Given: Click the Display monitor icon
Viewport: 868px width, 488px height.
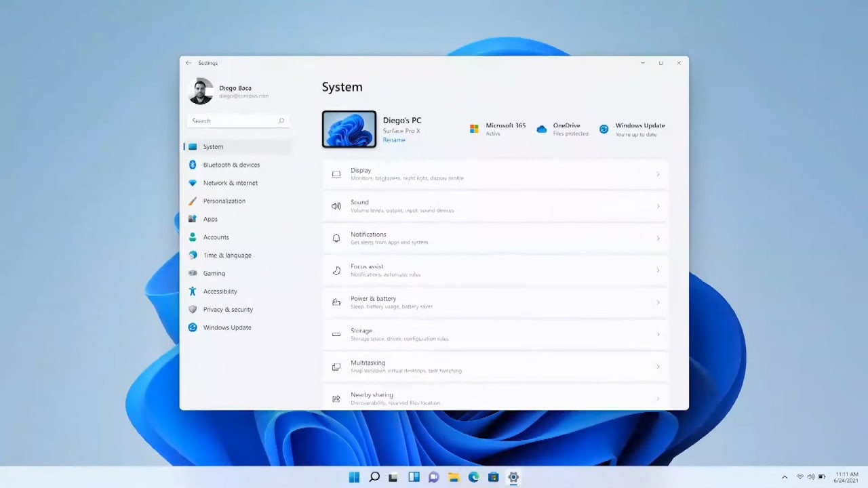Looking at the screenshot, I should pos(336,174).
